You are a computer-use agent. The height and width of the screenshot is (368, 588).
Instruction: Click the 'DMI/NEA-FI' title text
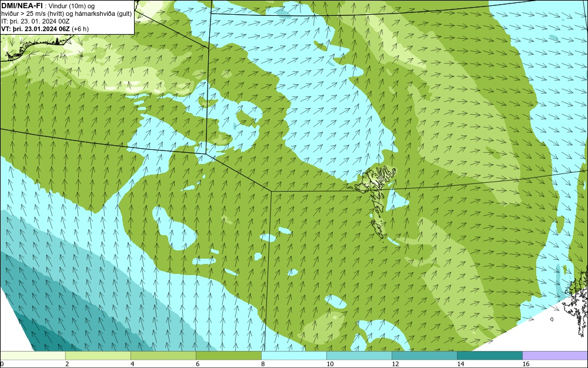pos(21,5)
